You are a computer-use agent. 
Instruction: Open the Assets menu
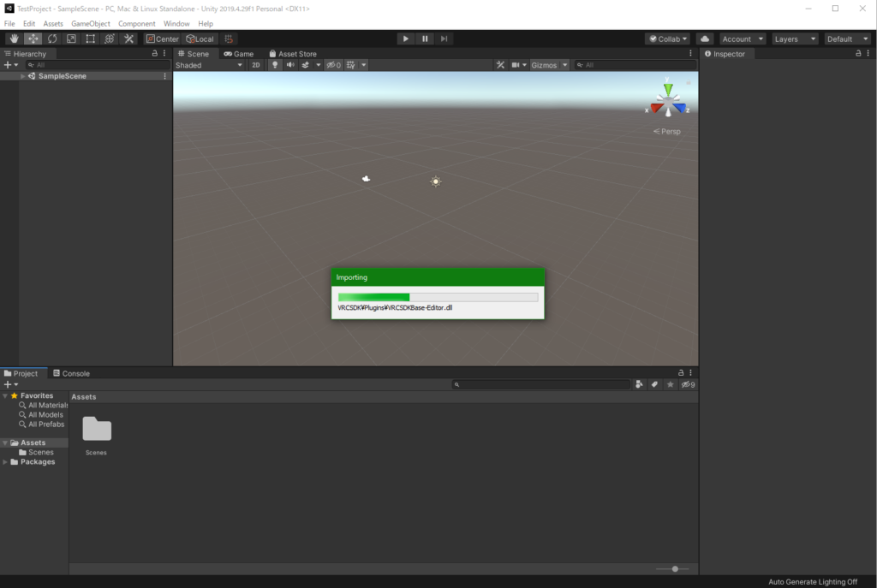[x=53, y=23]
